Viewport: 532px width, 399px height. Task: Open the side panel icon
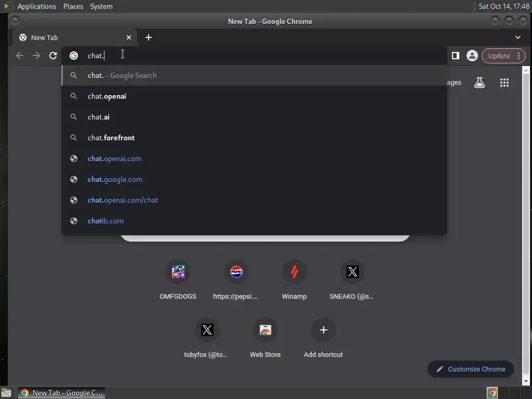click(455, 56)
